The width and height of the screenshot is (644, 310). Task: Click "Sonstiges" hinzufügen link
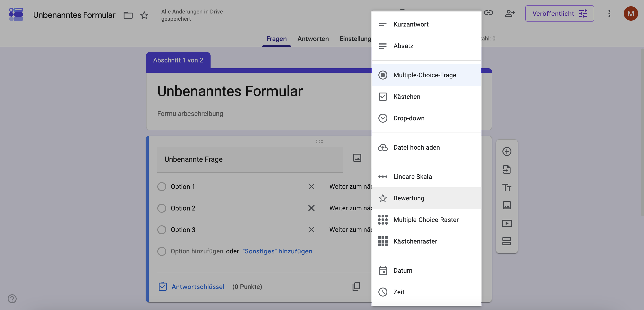click(277, 251)
